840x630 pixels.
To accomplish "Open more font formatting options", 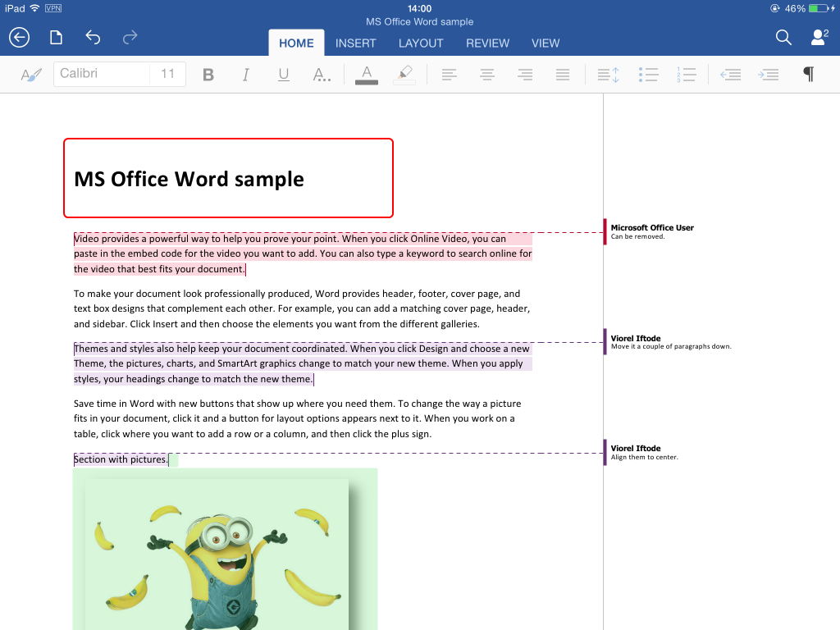I will click(x=322, y=75).
